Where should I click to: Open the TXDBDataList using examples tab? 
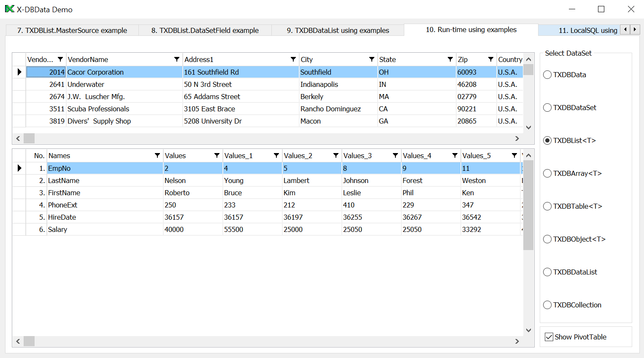tap(338, 30)
